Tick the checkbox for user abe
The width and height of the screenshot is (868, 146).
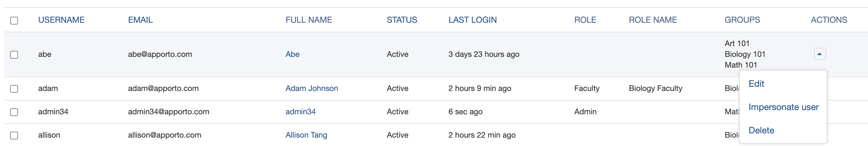tap(14, 54)
